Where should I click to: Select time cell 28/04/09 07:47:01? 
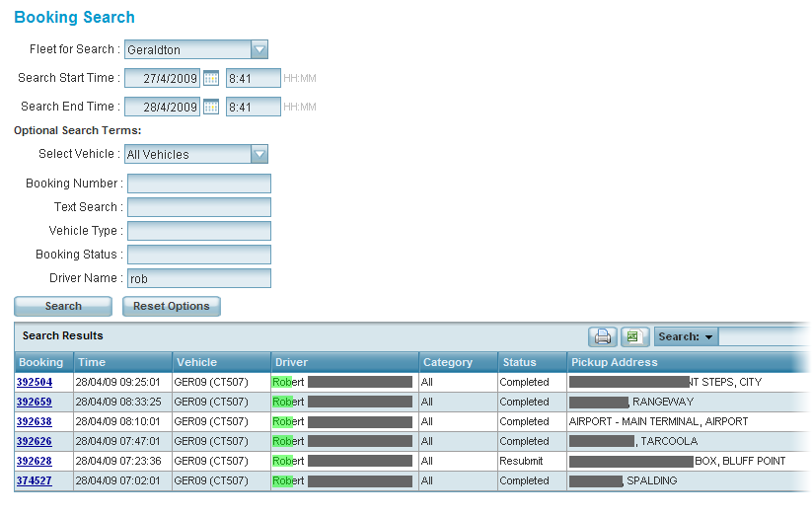[122, 441]
